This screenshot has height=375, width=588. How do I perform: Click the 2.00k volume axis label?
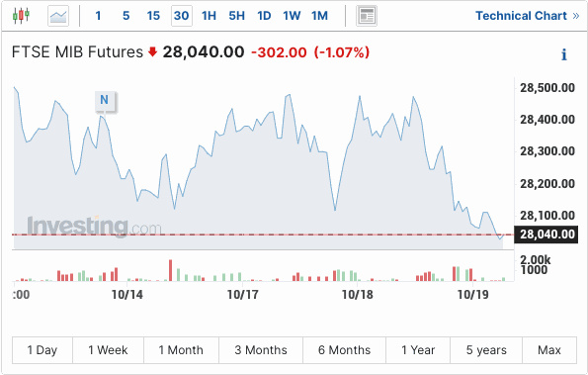coord(535,259)
